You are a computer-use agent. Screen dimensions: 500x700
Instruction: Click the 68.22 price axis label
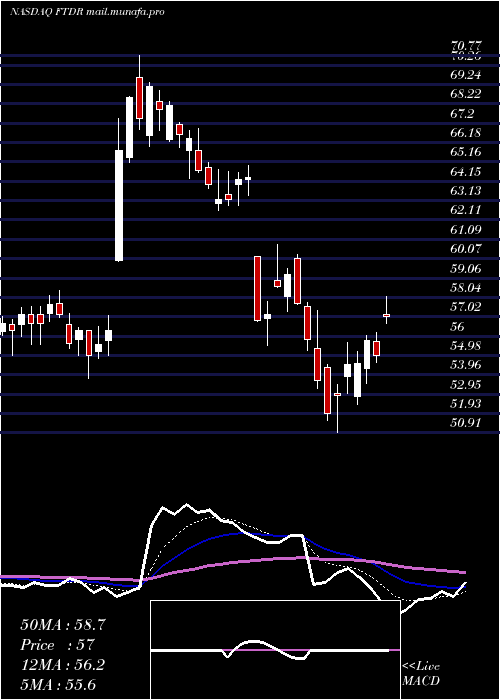tap(466, 94)
